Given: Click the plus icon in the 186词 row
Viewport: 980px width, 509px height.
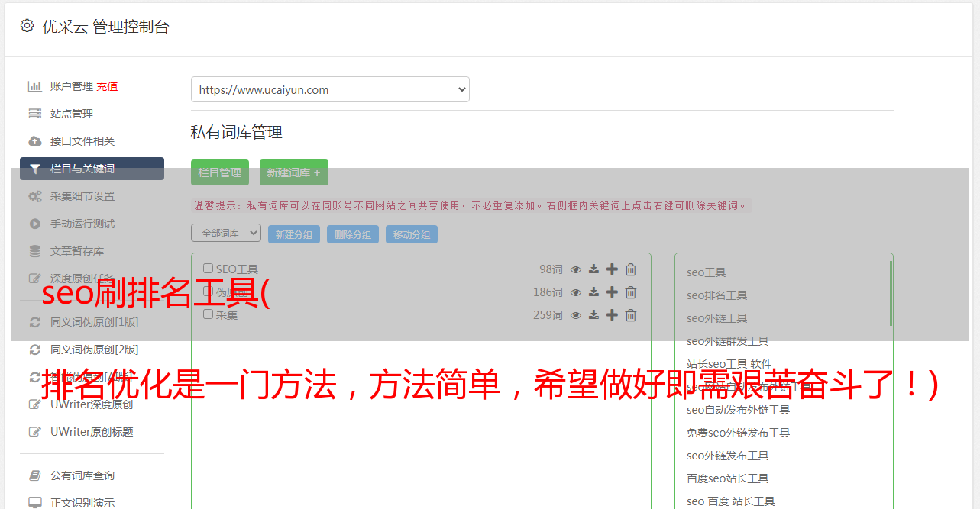Looking at the screenshot, I should pos(612,292).
